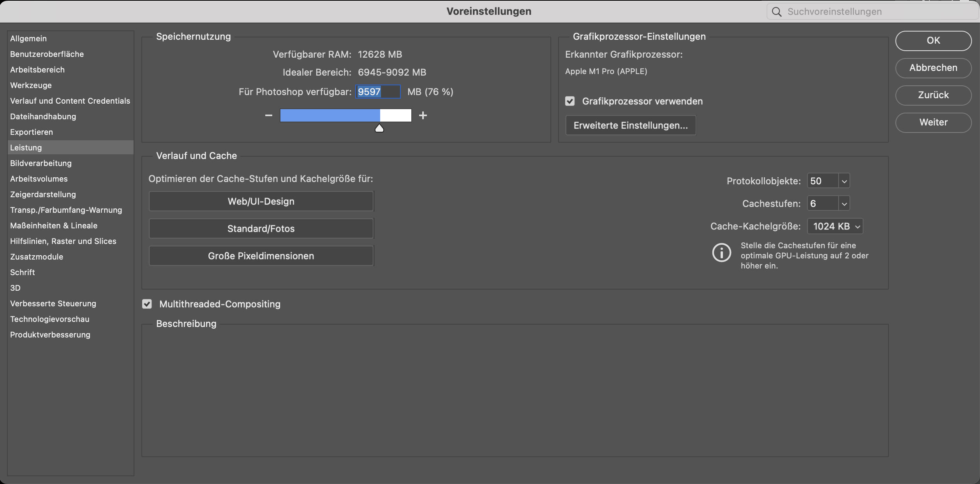Choose Große Pixeldimensionen preset
The height and width of the screenshot is (484, 980).
coord(261,256)
